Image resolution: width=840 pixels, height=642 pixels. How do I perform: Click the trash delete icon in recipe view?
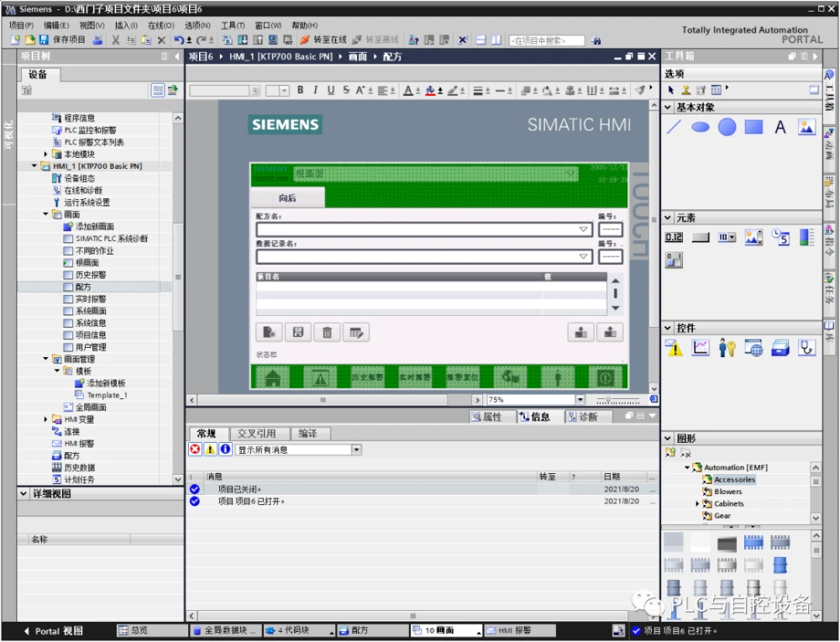(x=327, y=333)
